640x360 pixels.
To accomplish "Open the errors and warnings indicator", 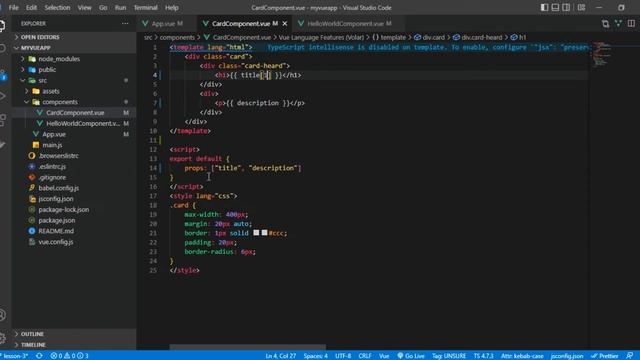I will 69,356.
